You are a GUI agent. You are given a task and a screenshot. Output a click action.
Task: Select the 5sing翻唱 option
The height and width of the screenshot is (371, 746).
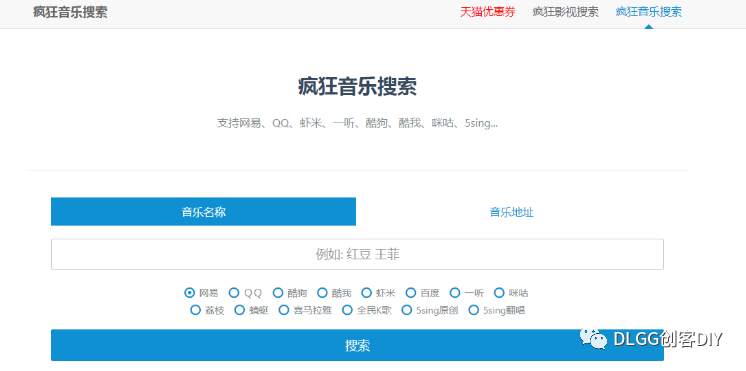(x=474, y=310)
